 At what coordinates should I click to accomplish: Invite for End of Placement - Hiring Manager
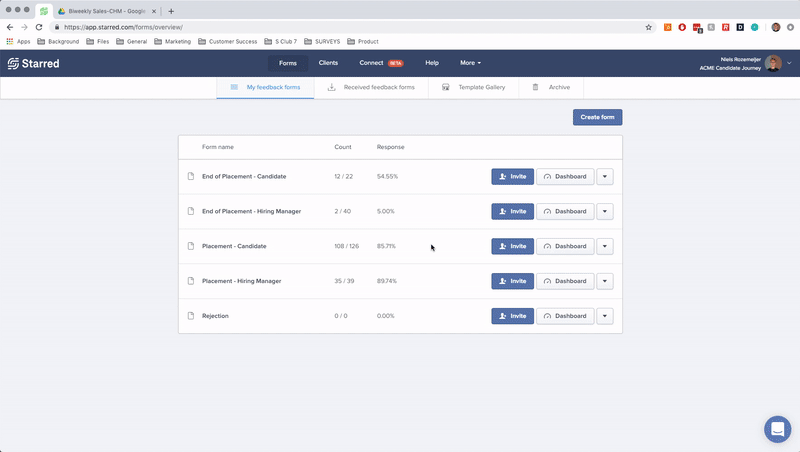[513, 211]
